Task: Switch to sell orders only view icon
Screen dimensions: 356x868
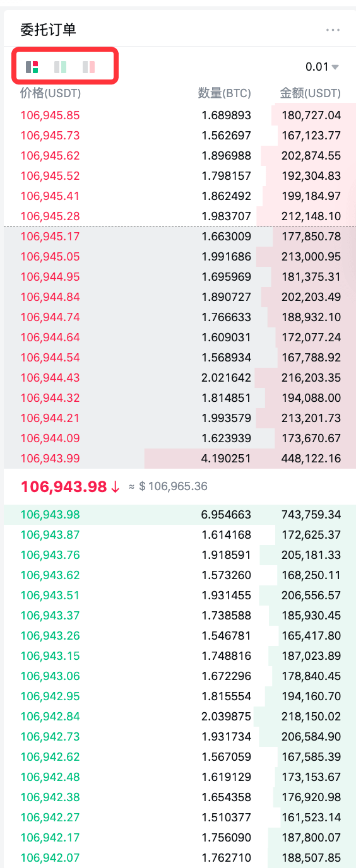Action: coord(88,67)
